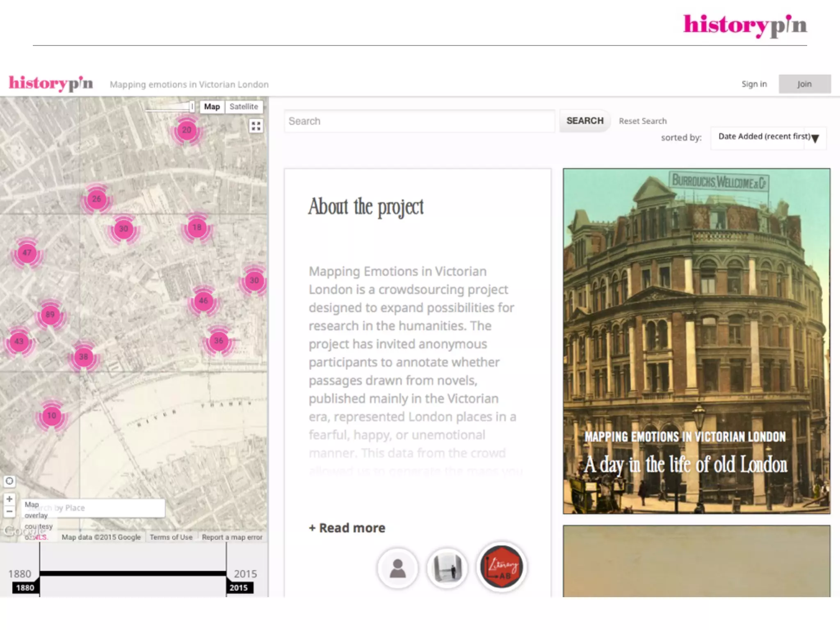Open the pink cluster pin numbered 20
The image size is (840, 630).
[187, 130]
